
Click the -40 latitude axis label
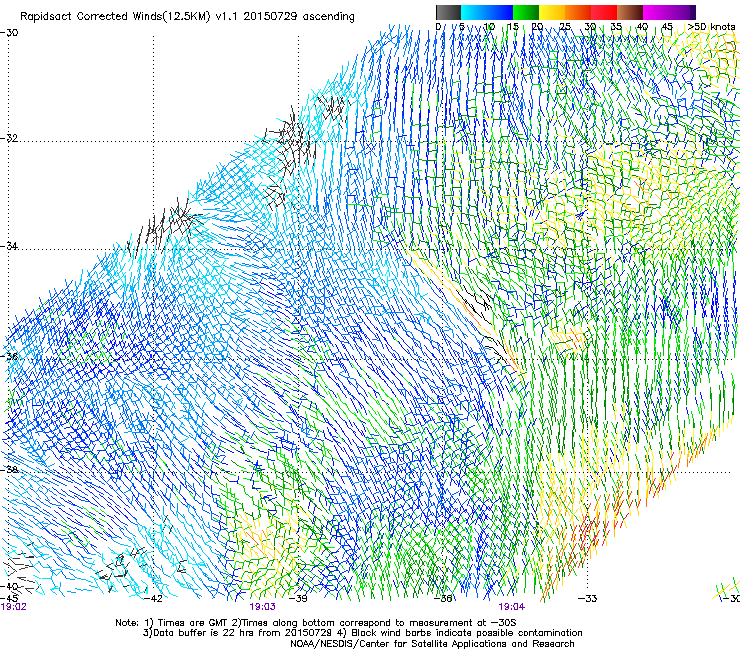tap(9, 586)
